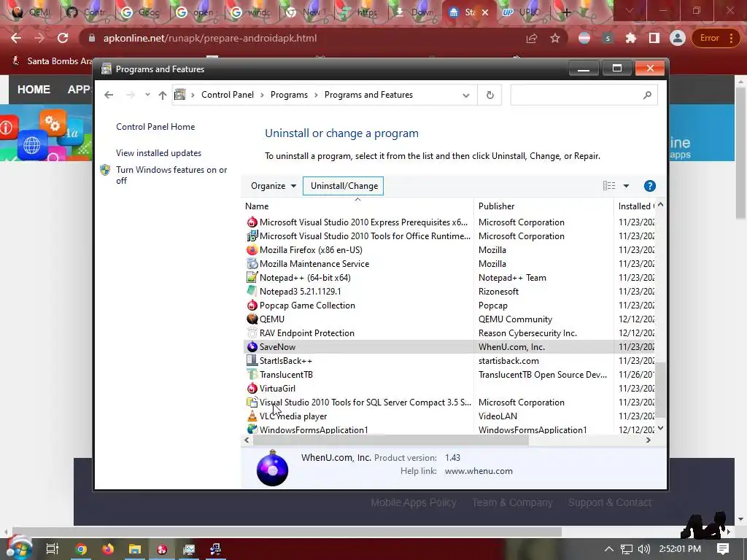Select Visual Studio Tools for Office Runtime icon
The width and height of the screenshot is (747, 560).
(x=252, y=236)
